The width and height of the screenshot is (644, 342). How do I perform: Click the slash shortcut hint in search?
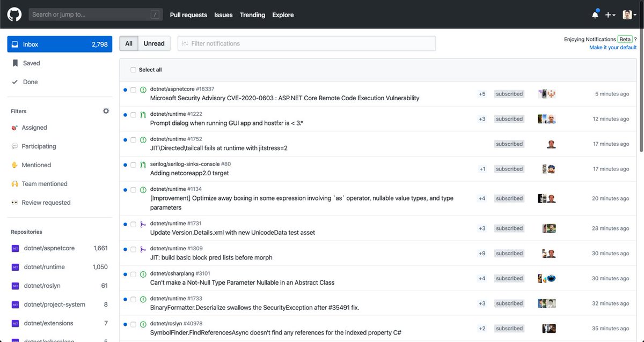155,15
